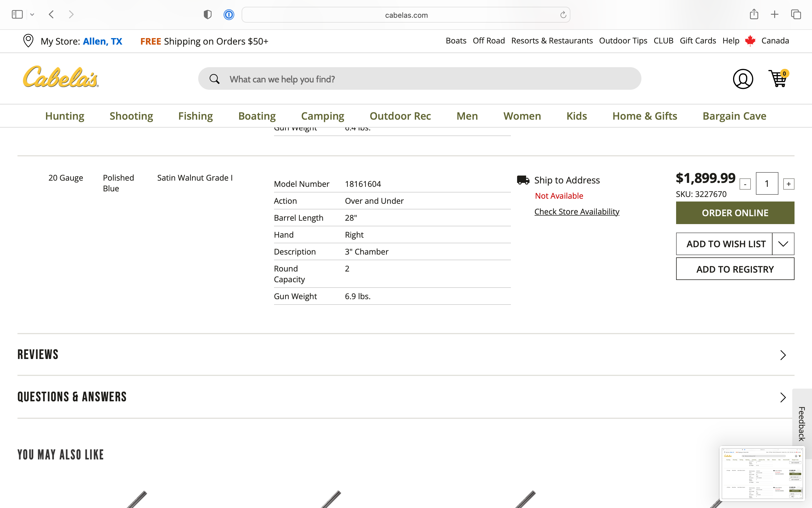812x508 pixels.
Task: Click the Ship to Address truck icon
Action: point(523,180)
